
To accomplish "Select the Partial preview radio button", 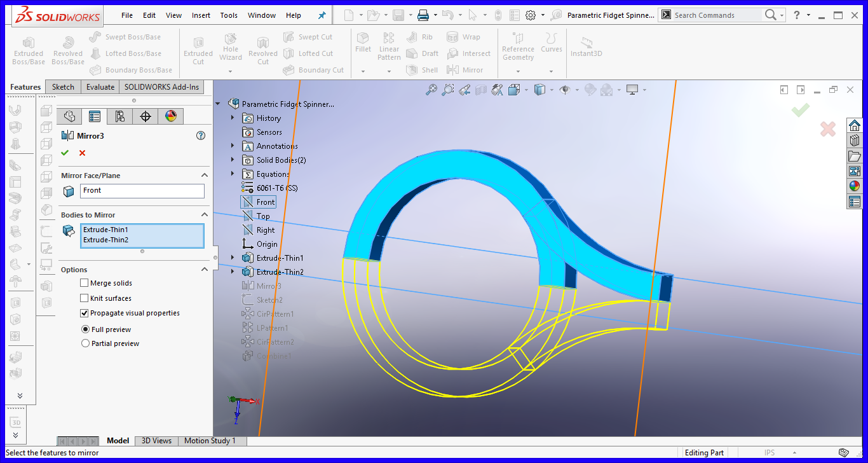I will point(85,343).
